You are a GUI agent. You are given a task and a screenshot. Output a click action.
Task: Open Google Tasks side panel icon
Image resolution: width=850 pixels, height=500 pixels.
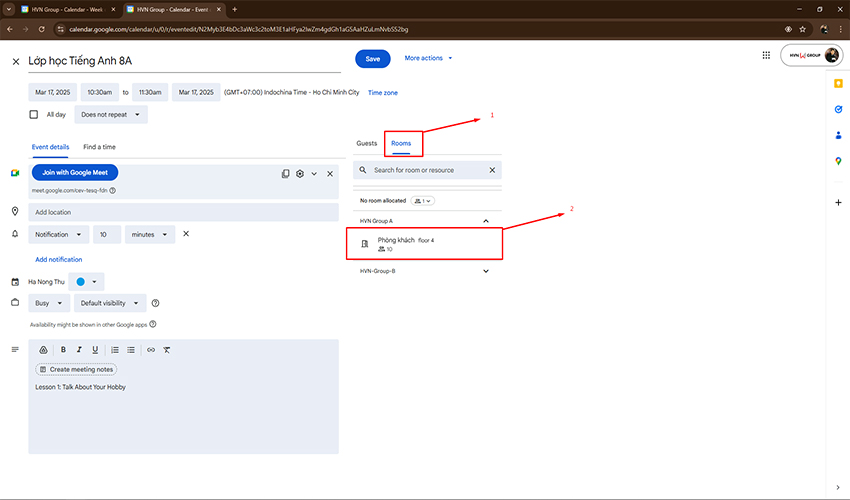[838, 109]
